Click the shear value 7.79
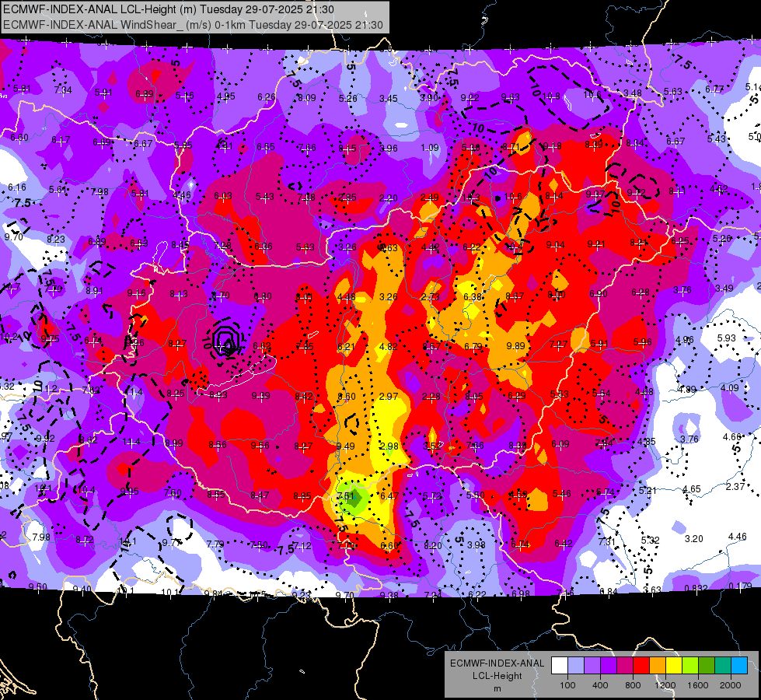Image resolution: width=761 pixels, height=700 pixels. coord(215,544)
